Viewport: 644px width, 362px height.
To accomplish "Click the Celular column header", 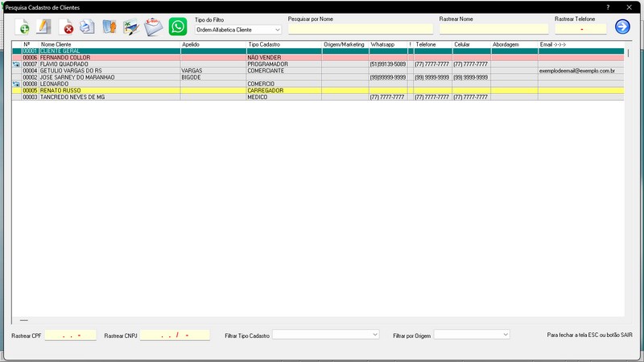I will pos(472,44).
